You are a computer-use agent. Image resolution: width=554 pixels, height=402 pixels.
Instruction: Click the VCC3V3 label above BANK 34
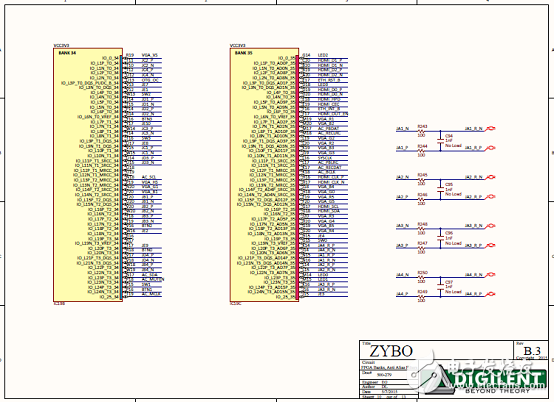[61, 46]
